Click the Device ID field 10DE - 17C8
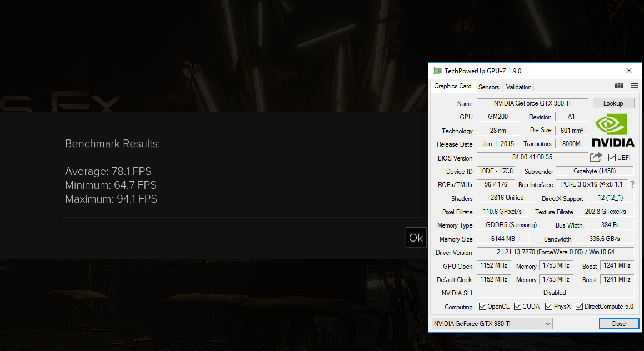Viewport: 644px width, 351px height. pos(496,171)
